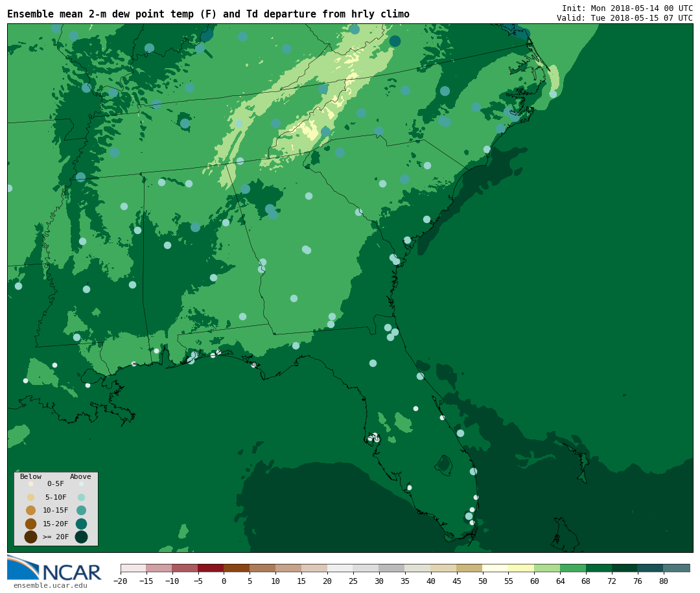This screenshot has height=593, width=700.
Task: Click the colorbar tick label '50'
Action: pyautogui.click(x=482, y=581)
